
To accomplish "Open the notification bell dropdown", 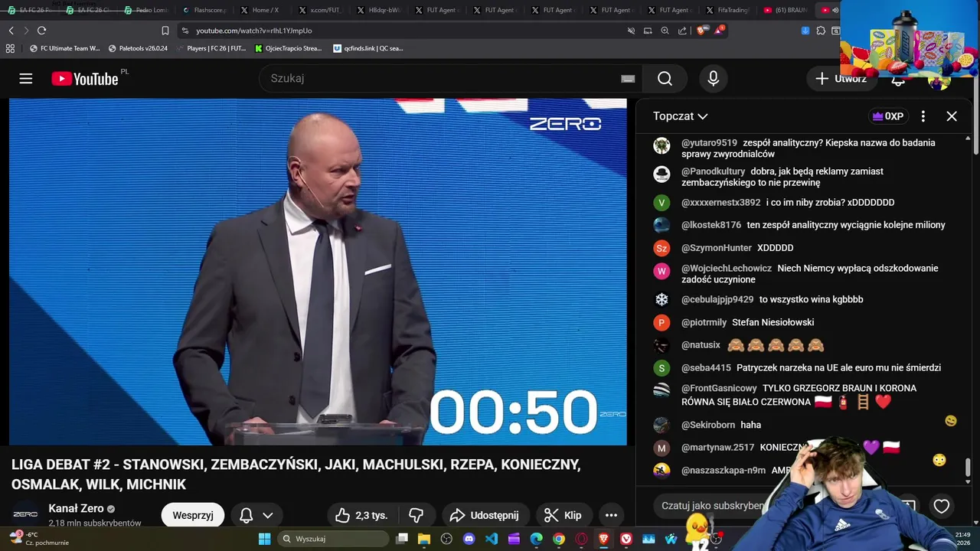I will point(256,515).
